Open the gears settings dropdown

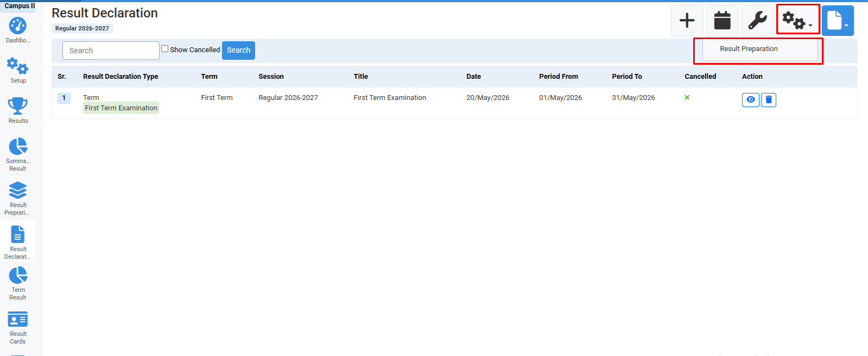tap(798, 21)
